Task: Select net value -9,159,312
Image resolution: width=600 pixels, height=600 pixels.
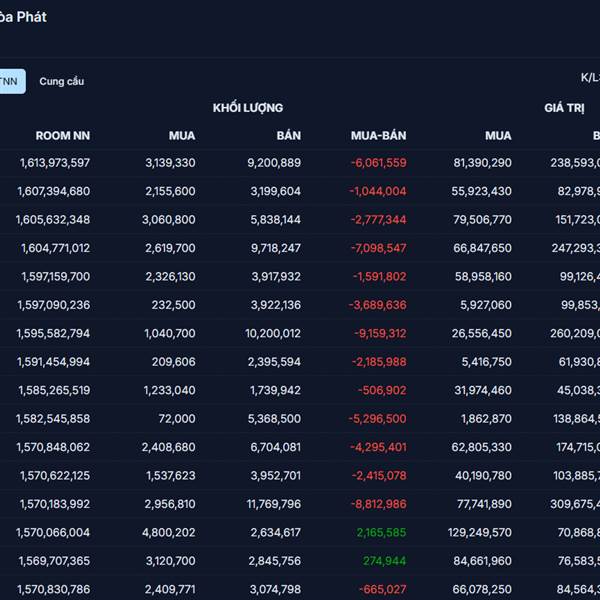Action: pos(380,334)
